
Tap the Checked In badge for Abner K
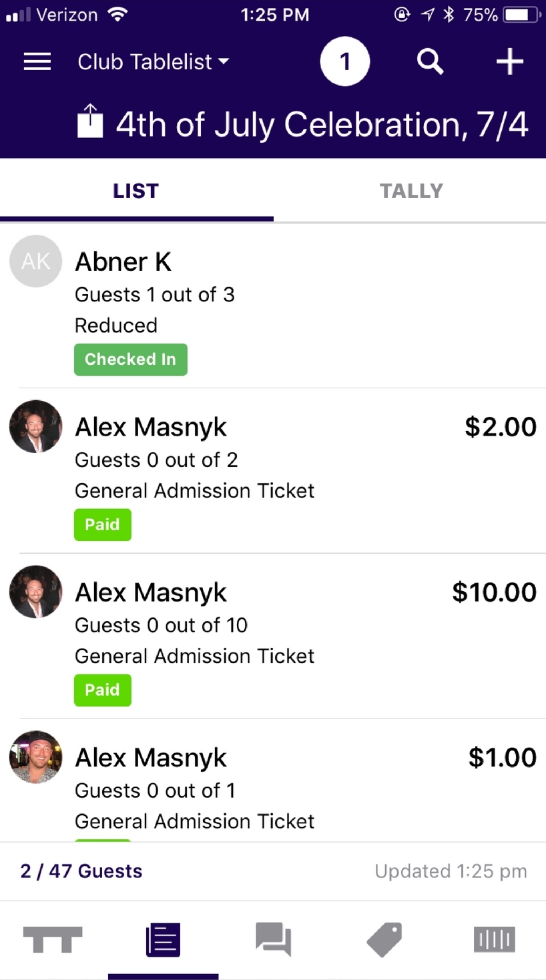coord(131,360)
